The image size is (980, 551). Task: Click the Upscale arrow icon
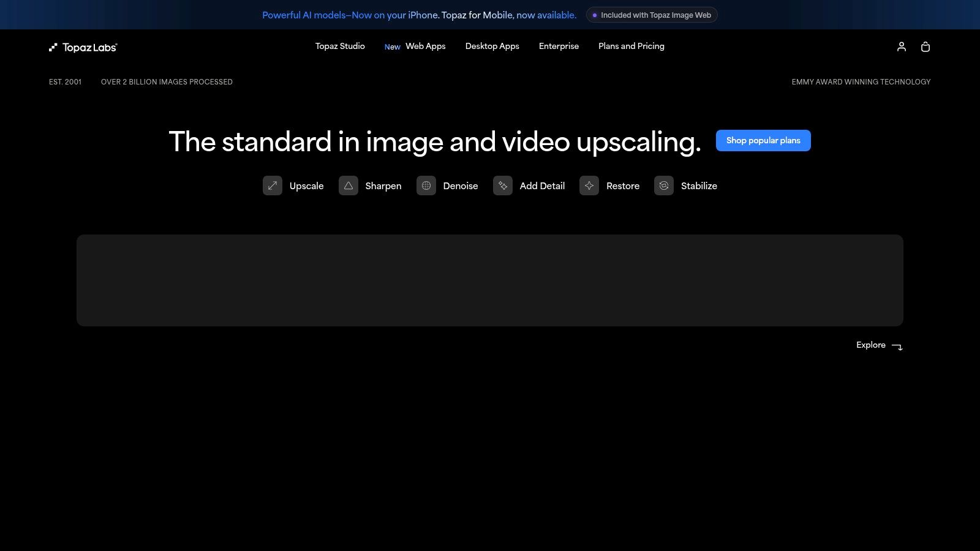[x=273, y=186]
